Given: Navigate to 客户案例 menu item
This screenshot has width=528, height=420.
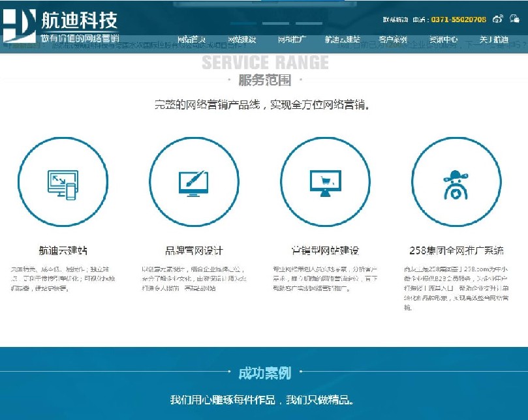Looking at the screenshot, I should 393,40.
